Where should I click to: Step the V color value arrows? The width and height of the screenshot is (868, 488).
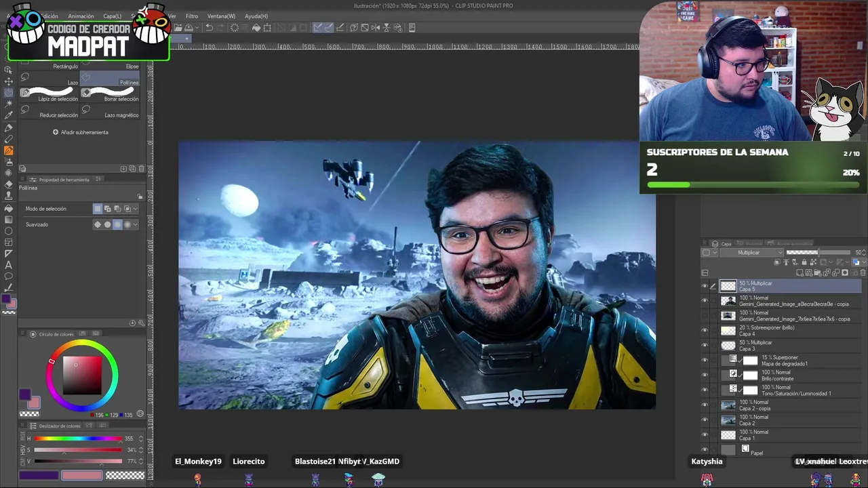pos(141,461)
